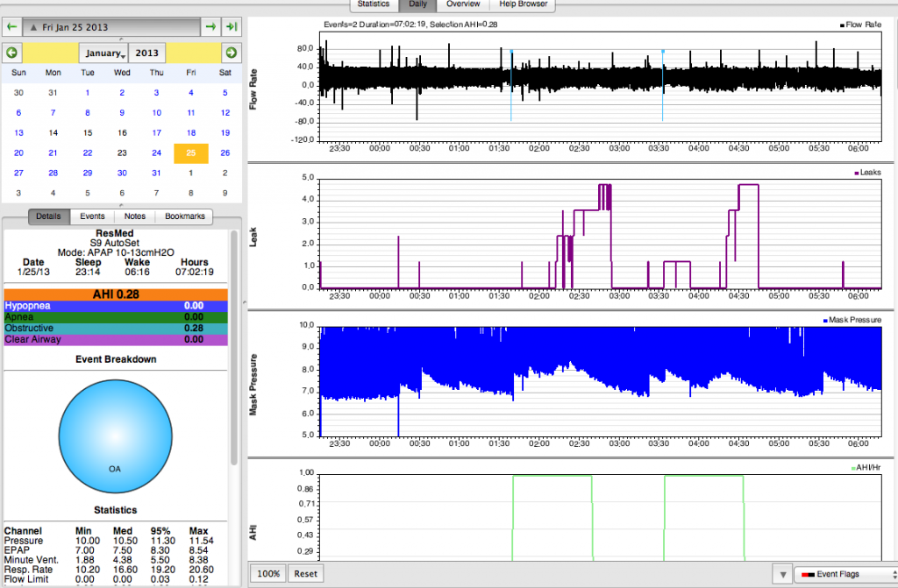Click the "Event Breakdown" heading
The height and width of the screenshot is (588, 898).
(116, 359)
